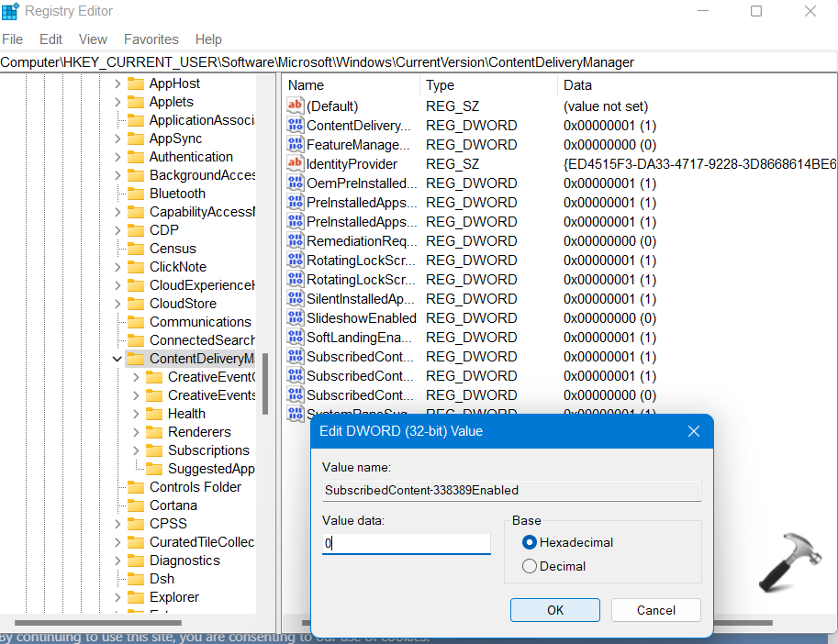Click inside the Value data field
This screenshot has width=838, height=644.
click(406, 543)
